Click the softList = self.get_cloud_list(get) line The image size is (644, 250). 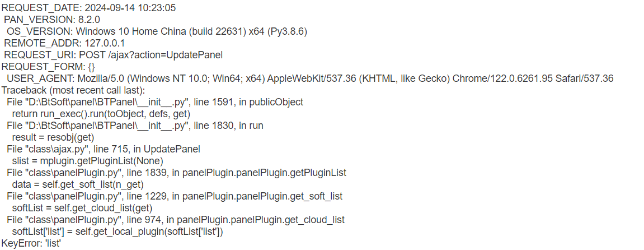pyautogui.click(x=83, y=208)
